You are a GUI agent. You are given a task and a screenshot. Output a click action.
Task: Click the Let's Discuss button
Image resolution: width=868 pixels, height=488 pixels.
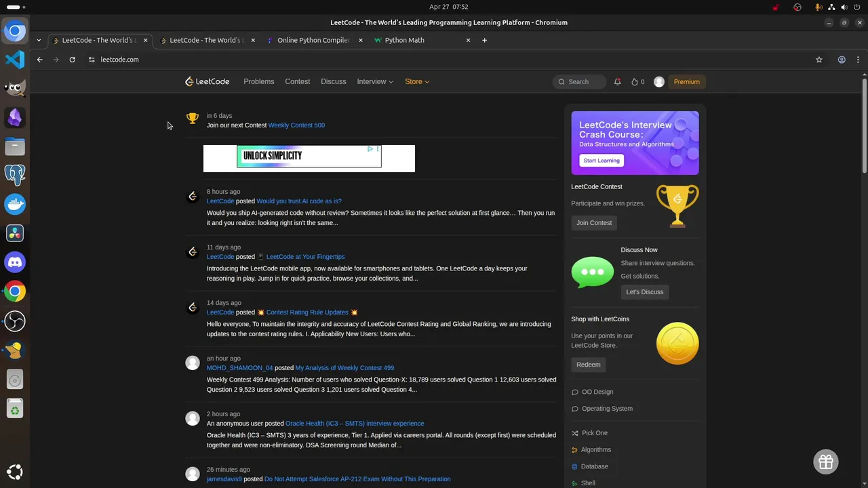point(644,292)
